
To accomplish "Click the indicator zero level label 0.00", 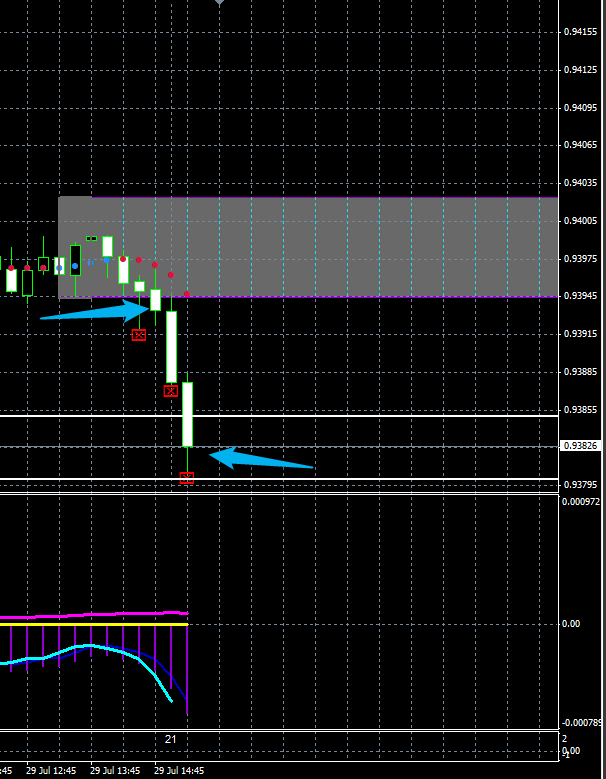I will point(571,623).
